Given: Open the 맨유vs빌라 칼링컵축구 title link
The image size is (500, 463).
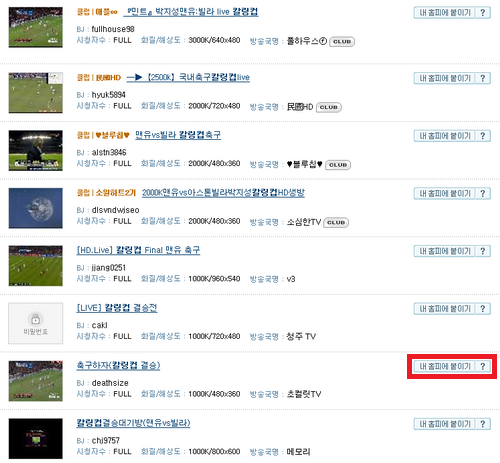Looking at the screenshot, I should 178,135.
